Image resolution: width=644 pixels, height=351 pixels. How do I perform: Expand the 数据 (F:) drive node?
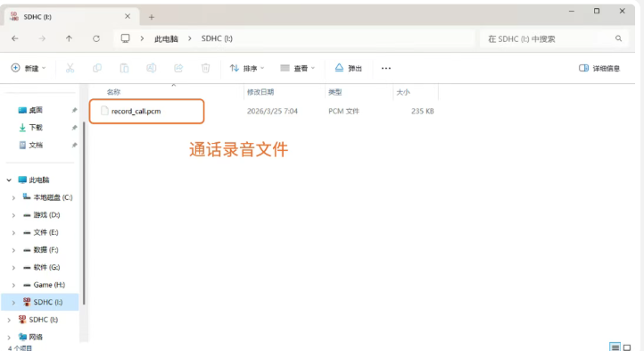pos(13,250)
